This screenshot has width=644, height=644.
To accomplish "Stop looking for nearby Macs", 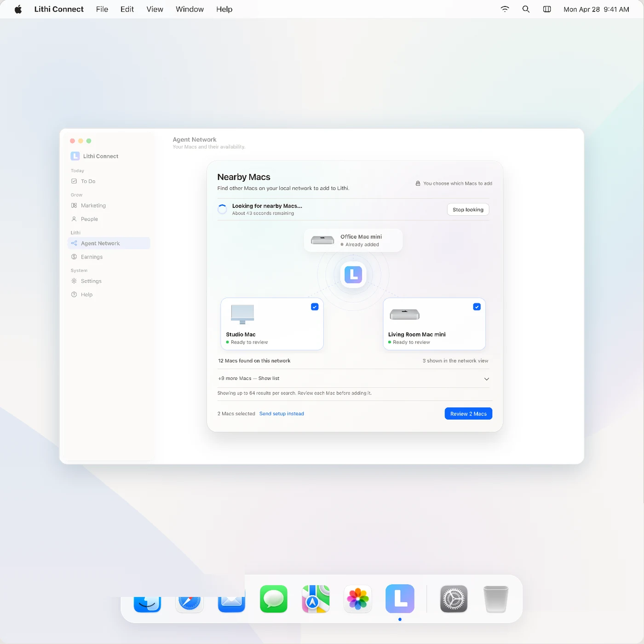I will click(468, 210).
